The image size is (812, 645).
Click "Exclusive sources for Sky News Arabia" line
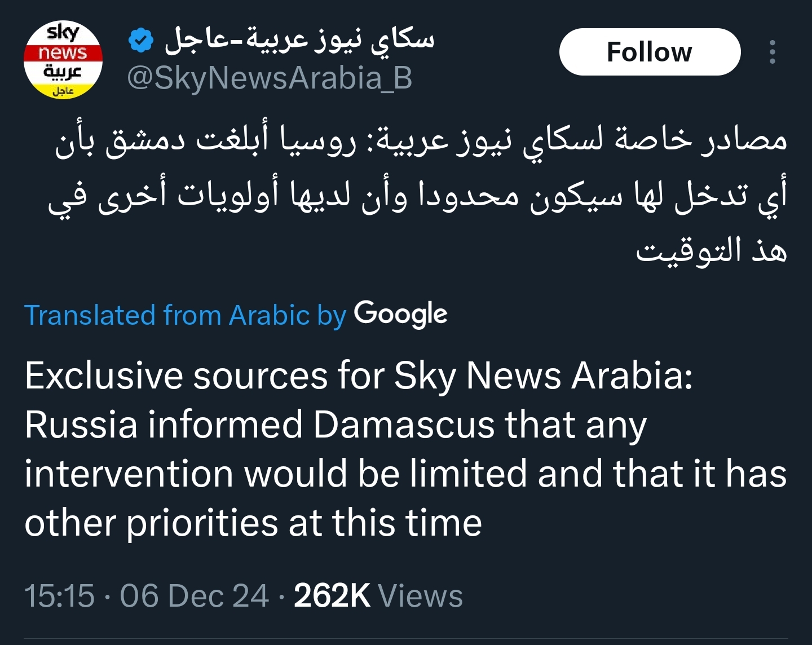(358, 375)
